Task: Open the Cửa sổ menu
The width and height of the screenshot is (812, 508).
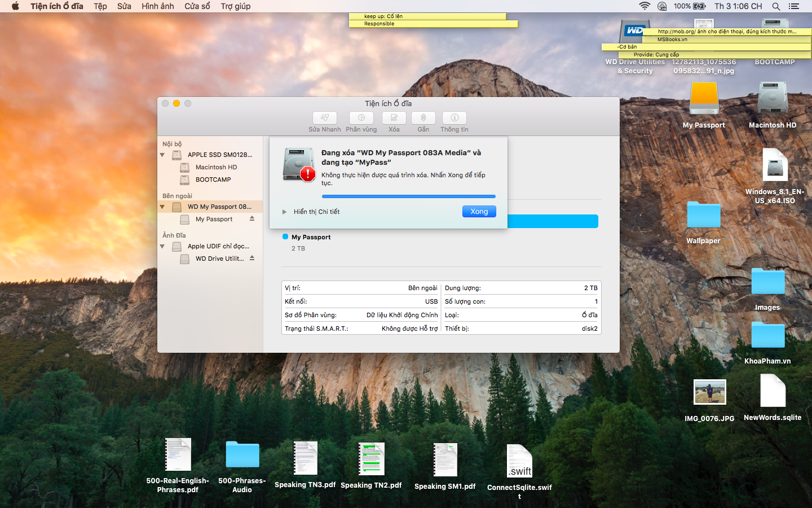Action: pos(197,6)
